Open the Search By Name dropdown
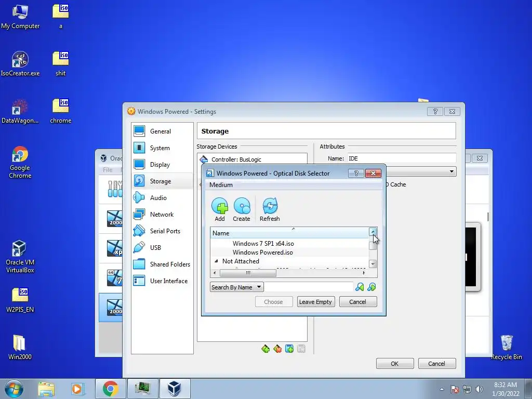Screen dimensions: 532x399 (236, 287)
